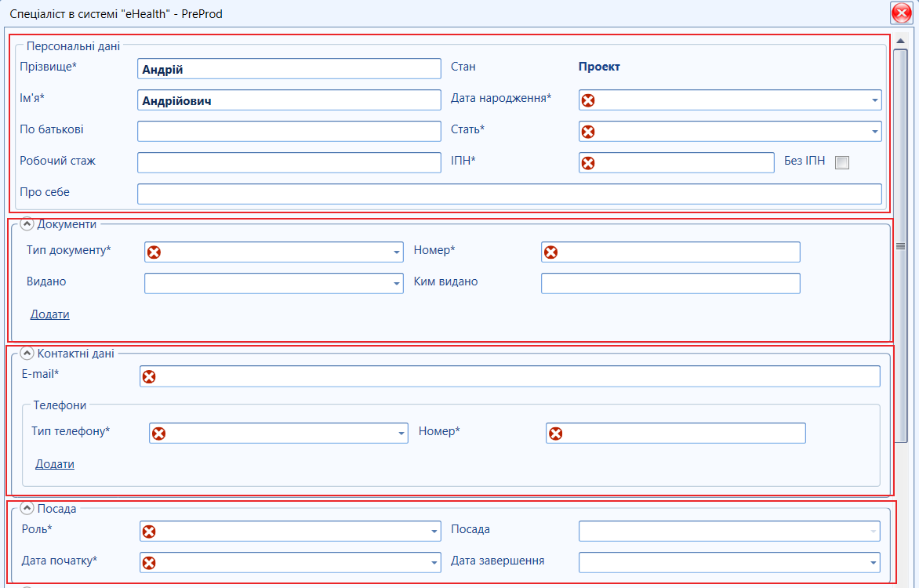Image resolution: width=919 pixels, height=588 pixels.
Task: Click the error icon in Стать field
Action: pyautogui.click(x=588, y=132)
